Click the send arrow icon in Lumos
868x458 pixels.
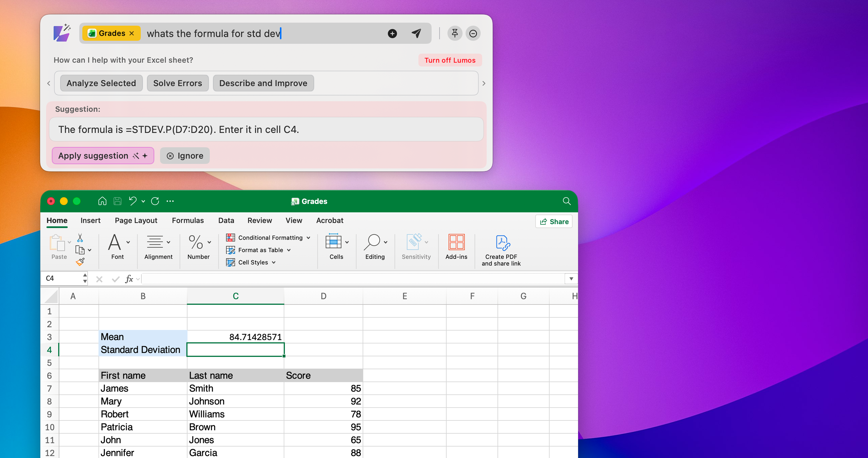(416, 33)
